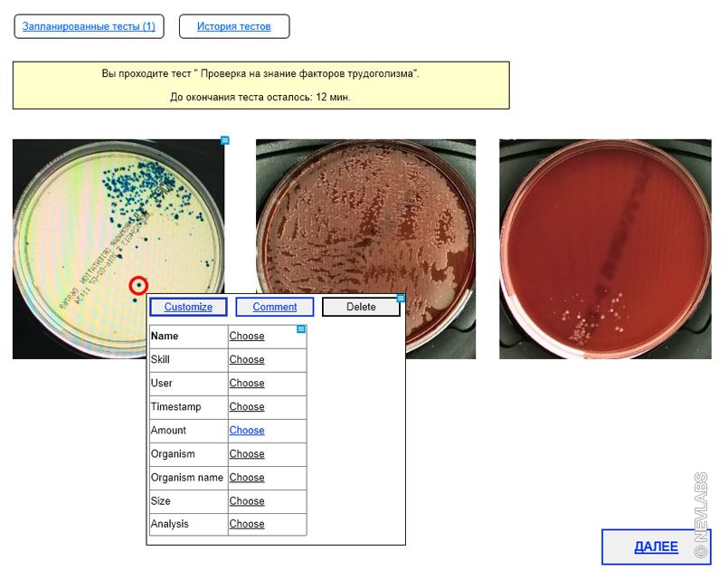Click blue corner icon of the annotation popup
This screenshot has height=580, width=728.
(401, 298)
